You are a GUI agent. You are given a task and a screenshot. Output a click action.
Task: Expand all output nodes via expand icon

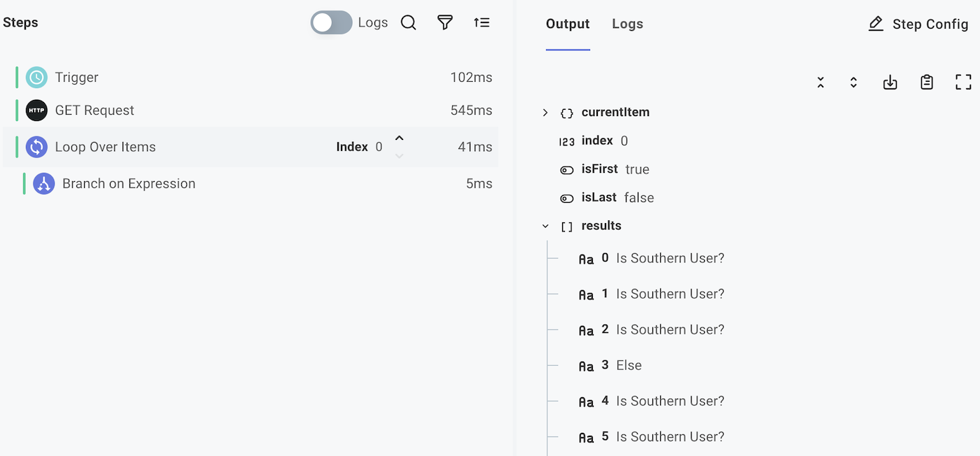(x=853, y=82)
